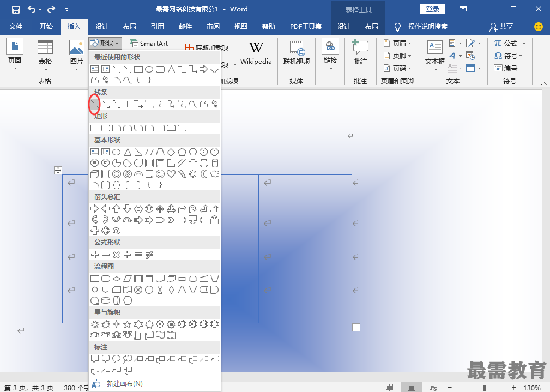Open the 审阅 Review tab
550x392 pixels.
point(213,27)
